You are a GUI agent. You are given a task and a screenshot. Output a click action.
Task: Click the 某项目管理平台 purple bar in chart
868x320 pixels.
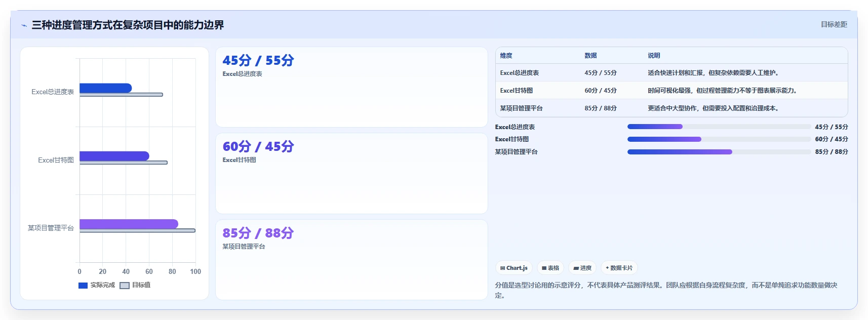(129, 224)
